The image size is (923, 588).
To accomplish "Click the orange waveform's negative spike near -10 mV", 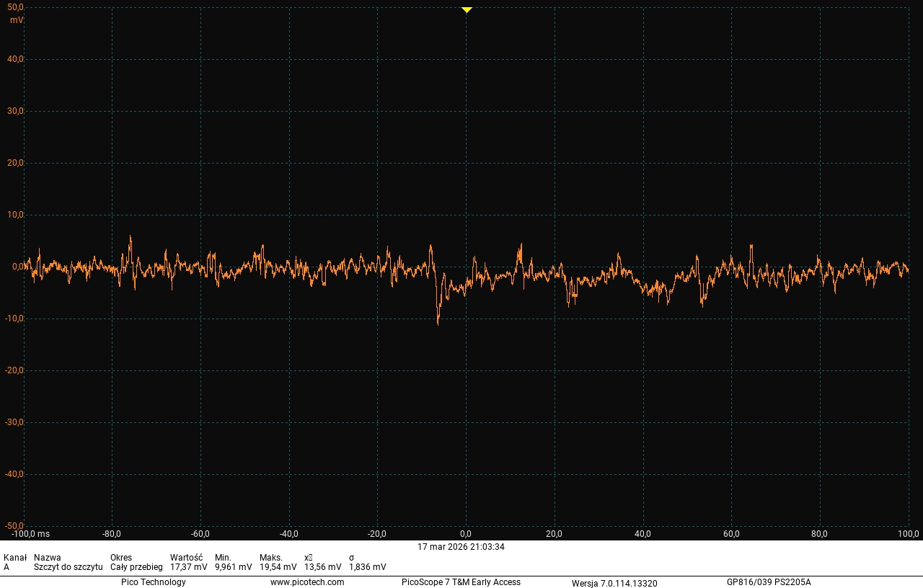I will click(x=438, y=319).
